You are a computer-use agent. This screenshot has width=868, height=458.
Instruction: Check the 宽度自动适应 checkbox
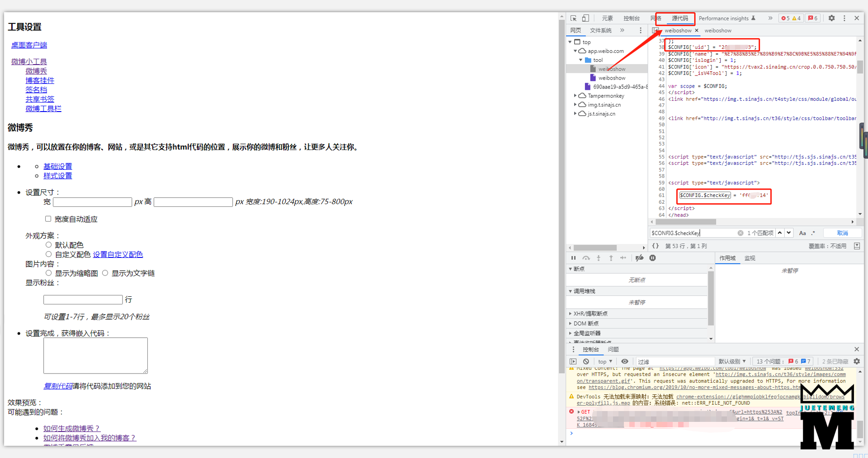point(48,219)
